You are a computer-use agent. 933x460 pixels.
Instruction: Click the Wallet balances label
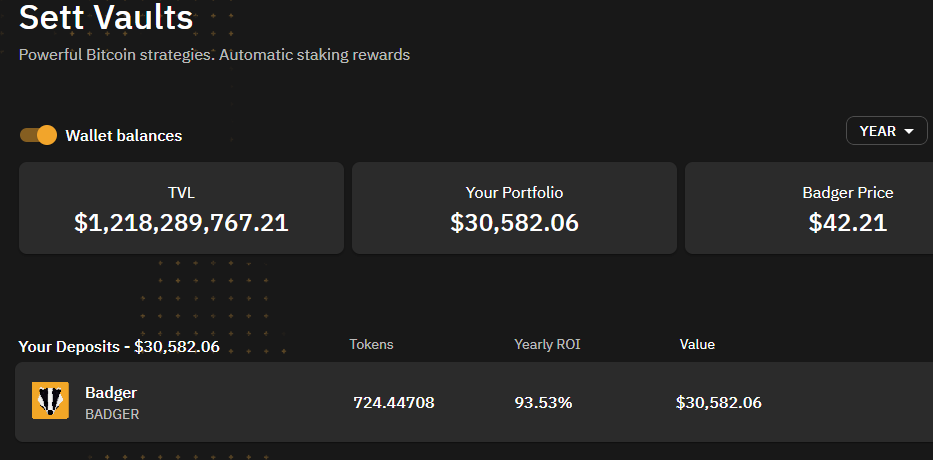click(x=124, y=136)
